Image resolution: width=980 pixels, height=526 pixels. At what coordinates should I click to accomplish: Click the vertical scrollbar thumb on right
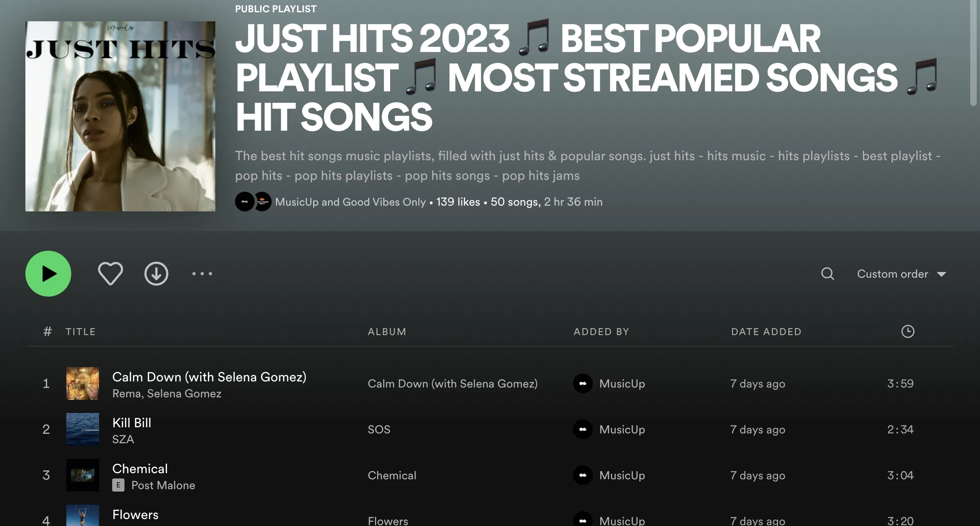pyautogui.click(x=974, y=53)
